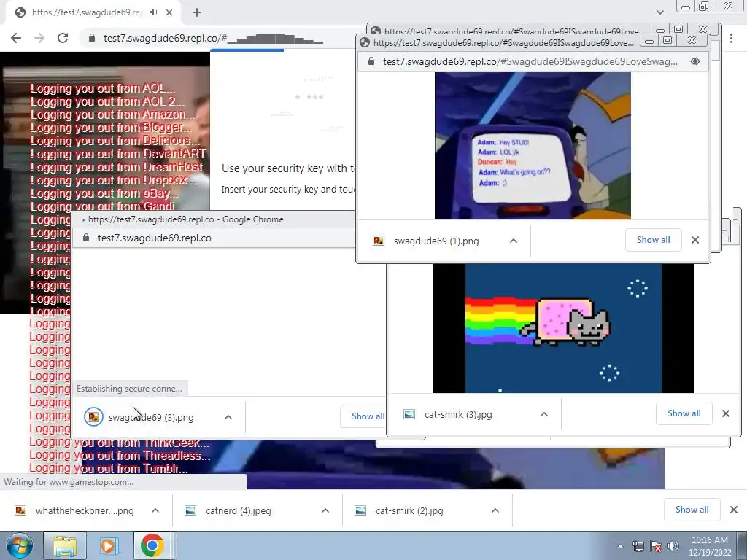Close the main window download bar
Image resolution: width=747 pixels, height=560 pixels.
[x=734, y=510]
